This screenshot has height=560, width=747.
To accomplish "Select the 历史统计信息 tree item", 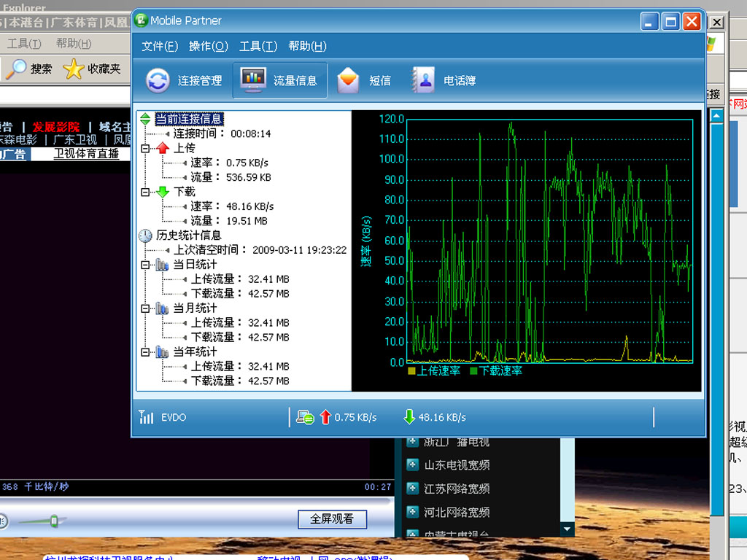I will coord(189,236).
